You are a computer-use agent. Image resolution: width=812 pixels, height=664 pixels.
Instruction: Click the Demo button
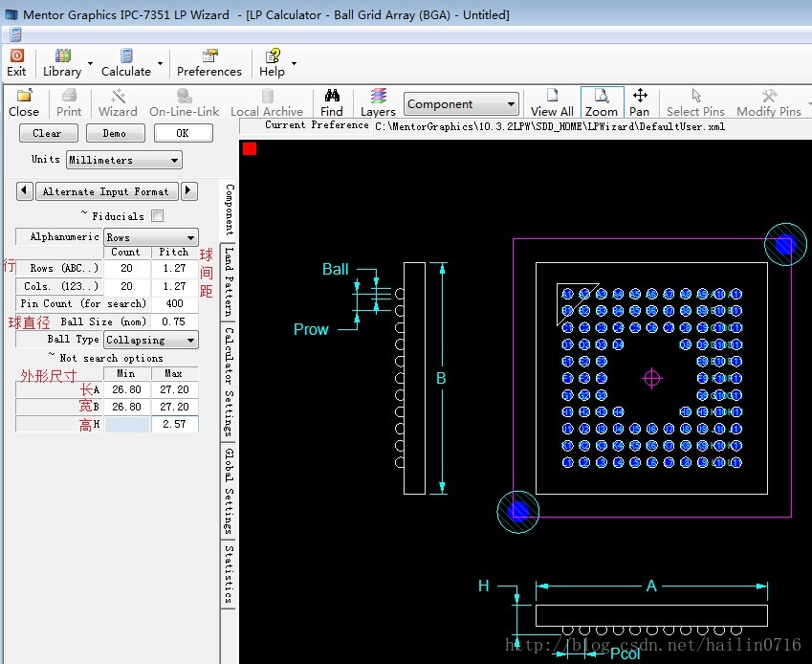coord(116,133)
